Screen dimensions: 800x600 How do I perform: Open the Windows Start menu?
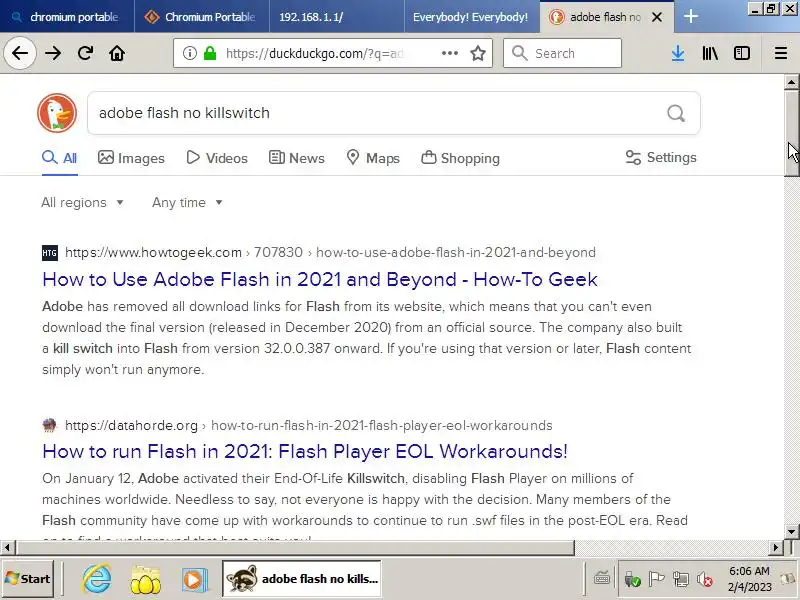[28, 579]
